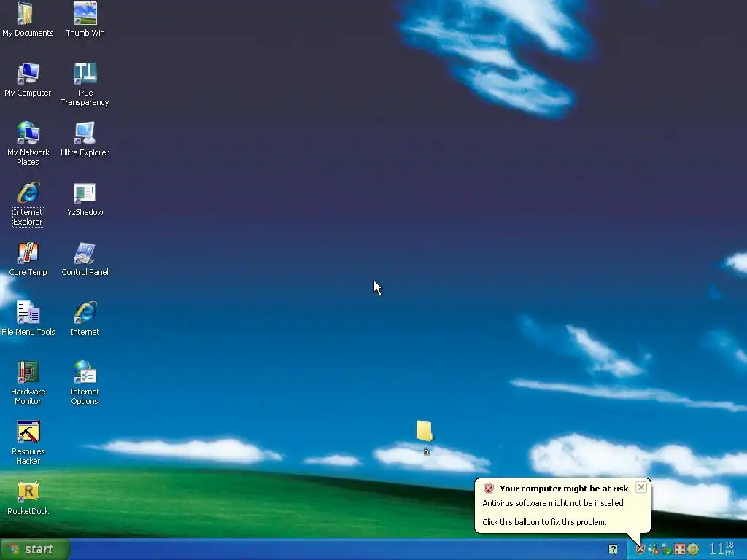
Task: Close the security alert balloon
Action: [641, 487]
